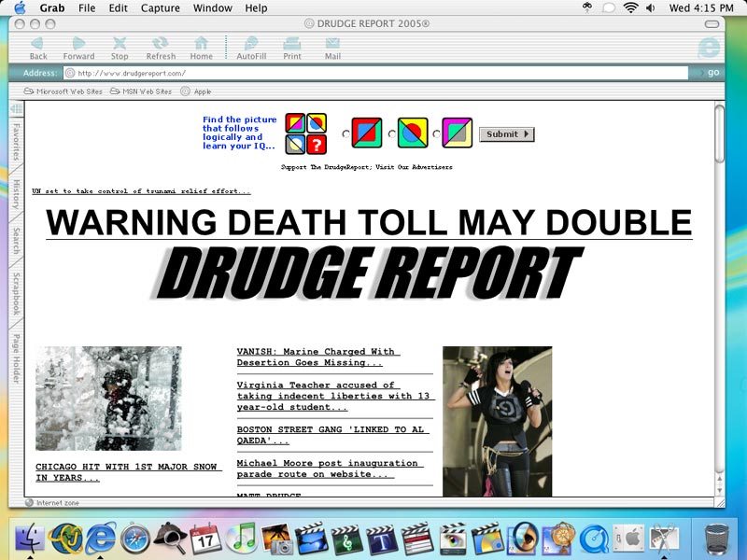Image resolution: width=747 pixels, height=560 pixels.
Task: Click the Stop loading button
Action: (120, 49)
